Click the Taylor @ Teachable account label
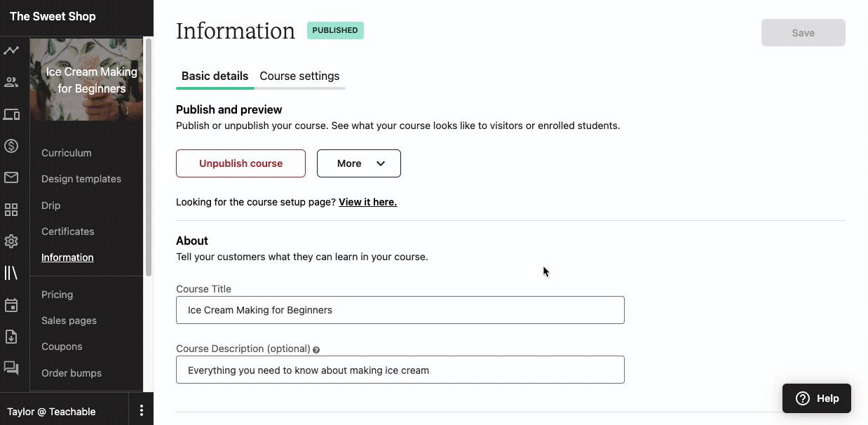This screenshot has width=868, height=425. 51,412
